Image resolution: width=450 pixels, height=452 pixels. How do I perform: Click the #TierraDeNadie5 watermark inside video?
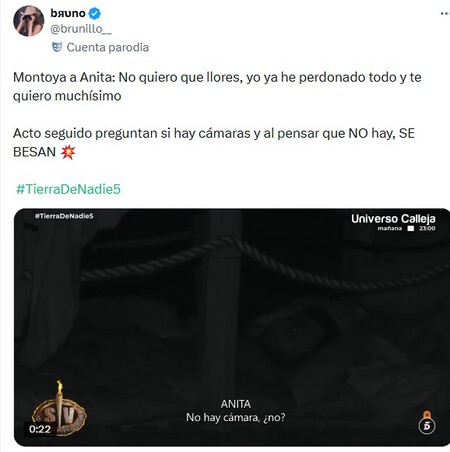pos(64,216)
